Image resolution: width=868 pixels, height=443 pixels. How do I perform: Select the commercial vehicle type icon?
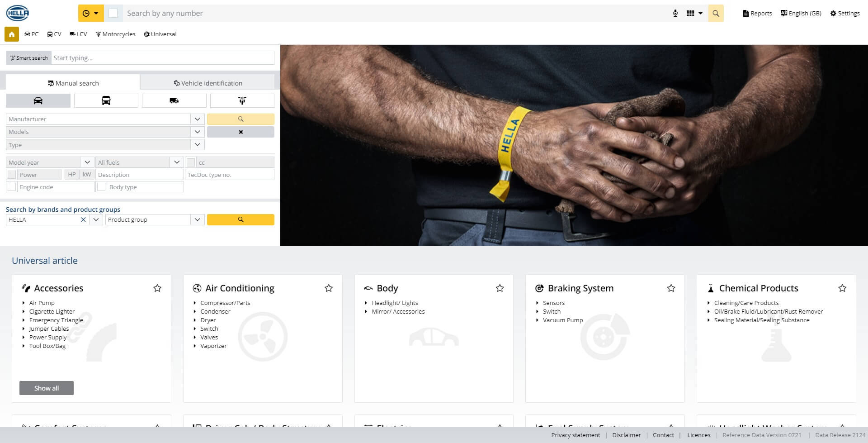click(x=106, y=100)
